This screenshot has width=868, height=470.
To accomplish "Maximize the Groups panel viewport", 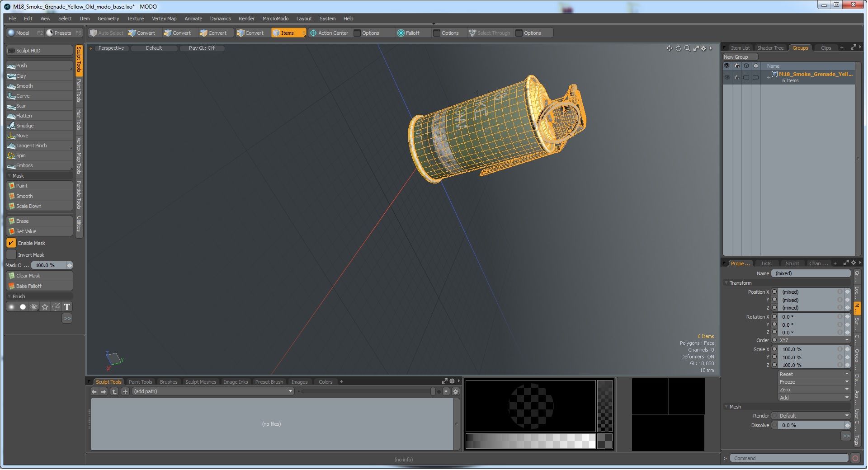I will click(x=853, y=47).
